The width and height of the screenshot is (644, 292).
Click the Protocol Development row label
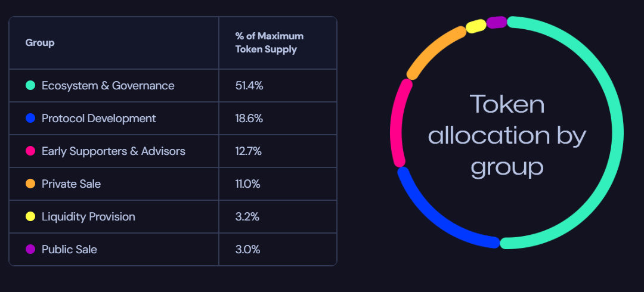tap(99, 119)
